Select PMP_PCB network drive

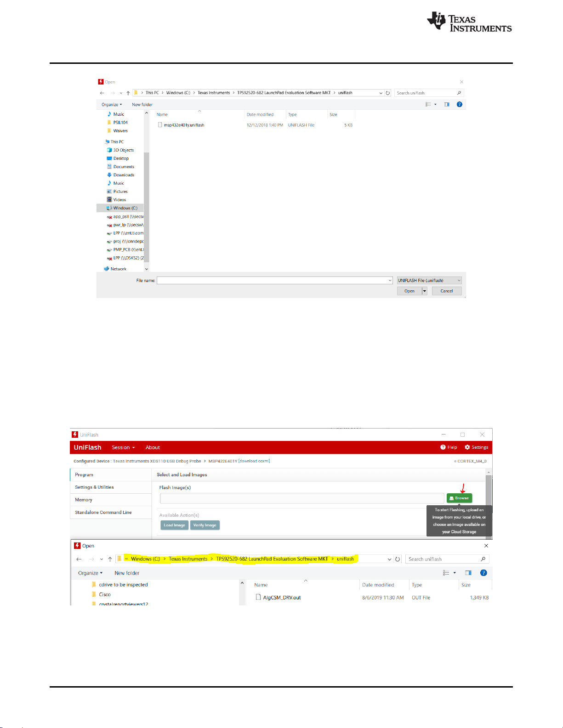125,249
